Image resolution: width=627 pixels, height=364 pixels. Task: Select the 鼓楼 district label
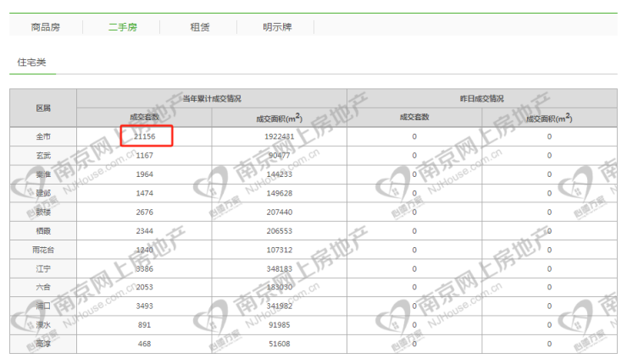pyautogui.click(x=43, y=212)
